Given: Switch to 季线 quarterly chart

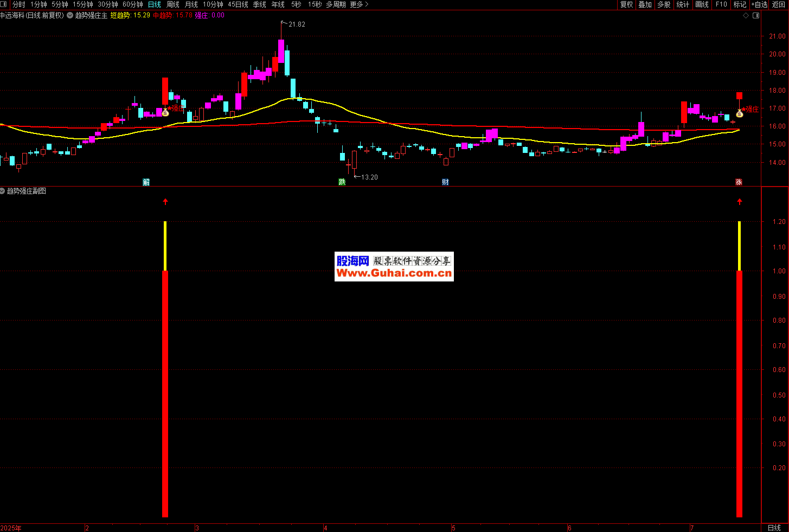Looking at the screenshot, I should (x=260, y=4).
